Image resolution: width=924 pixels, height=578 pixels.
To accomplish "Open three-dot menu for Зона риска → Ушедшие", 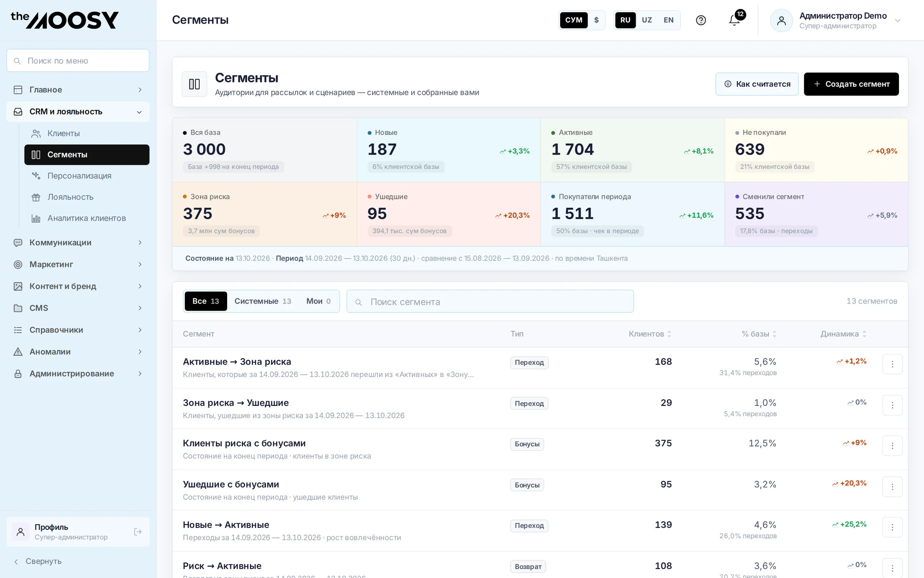I will click(892, 405).
